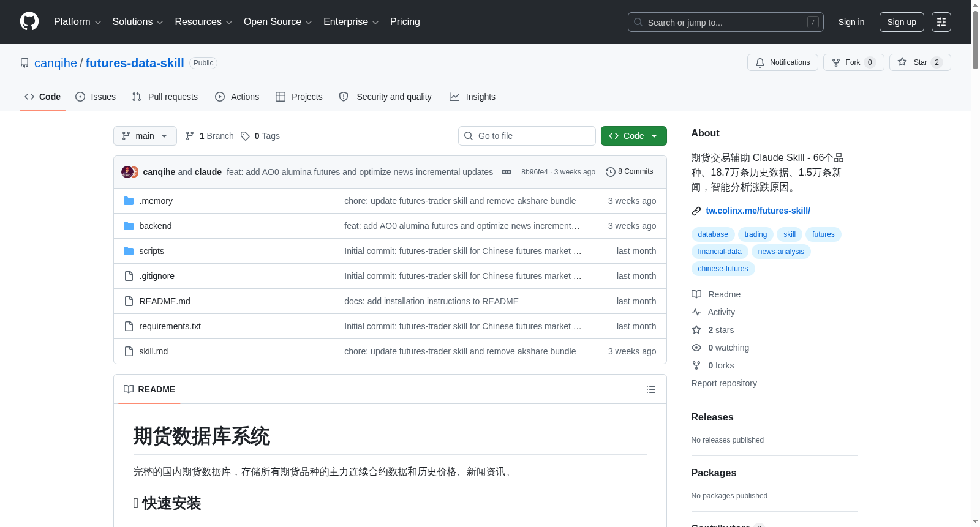Open 'docs: add installation instructions to README' commit
This screenshot has width=980, height=527.
(431, 301)
